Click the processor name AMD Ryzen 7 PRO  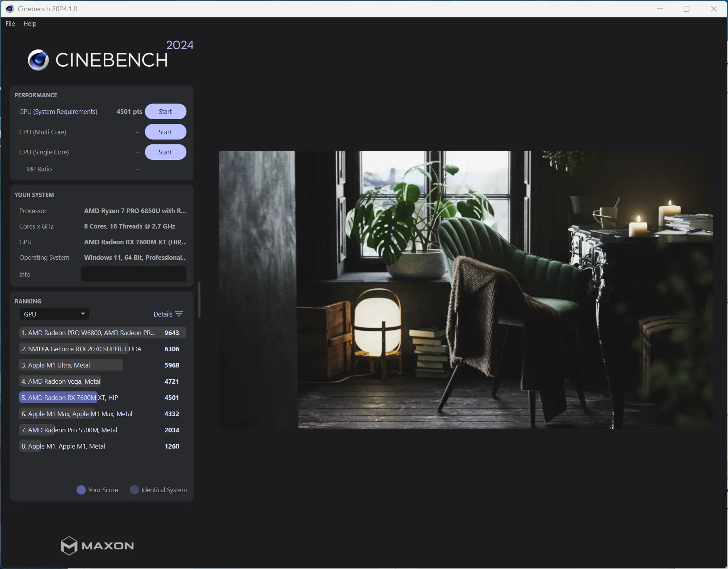(135, 211)
